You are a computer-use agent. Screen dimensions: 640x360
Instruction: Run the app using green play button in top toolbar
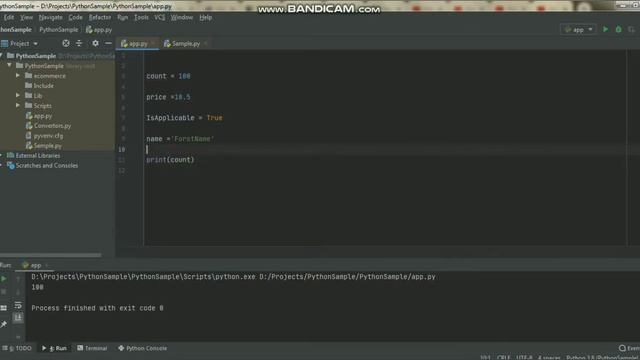tap(605, 29)
